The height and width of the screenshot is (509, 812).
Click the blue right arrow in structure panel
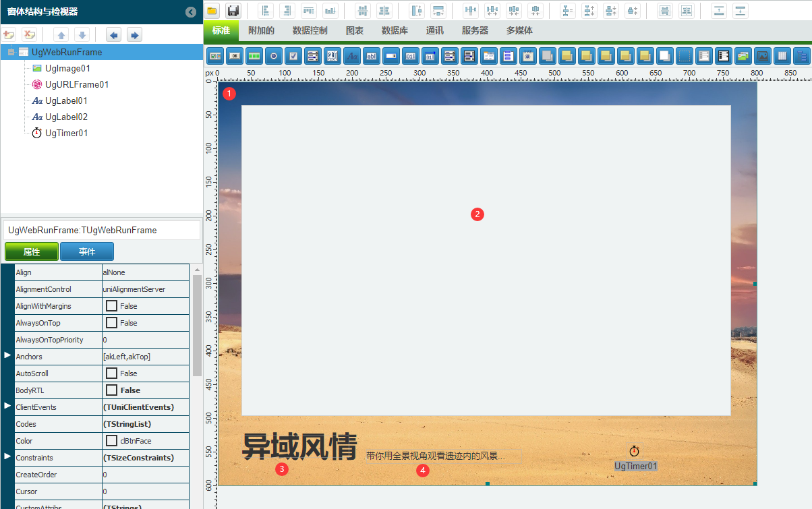(134, 35)
